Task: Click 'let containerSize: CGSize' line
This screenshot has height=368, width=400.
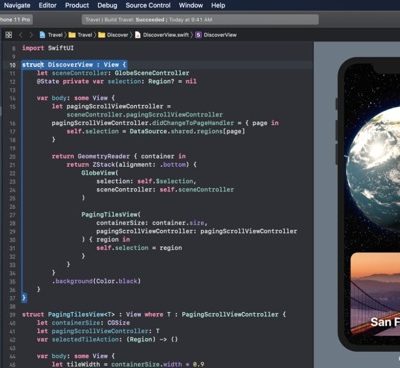Action: click(83, 323)
